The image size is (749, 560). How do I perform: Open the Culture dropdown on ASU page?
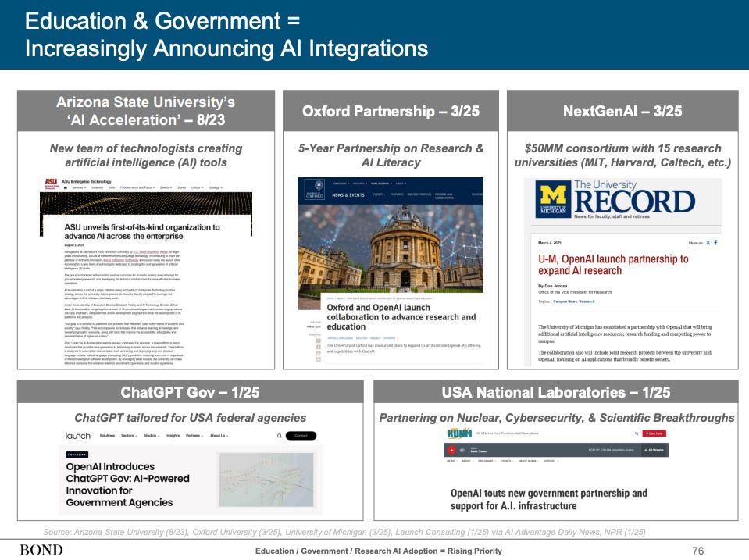[x=198, y=187]
